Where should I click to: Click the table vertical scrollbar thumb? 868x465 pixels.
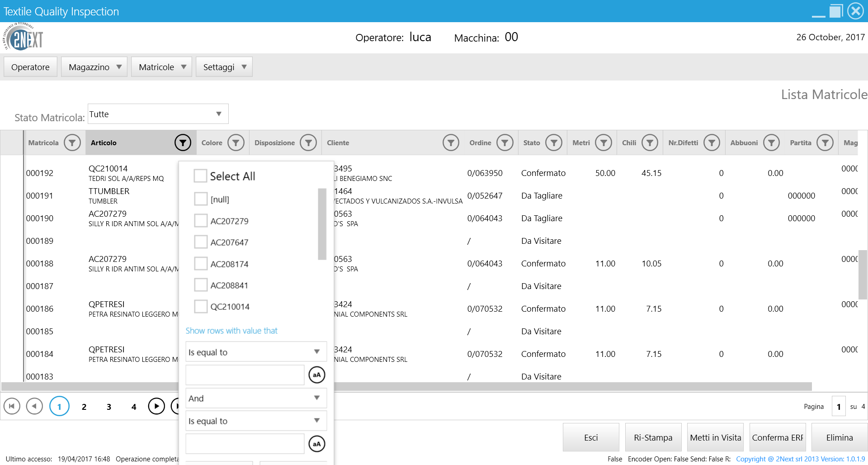click(863, 275)
